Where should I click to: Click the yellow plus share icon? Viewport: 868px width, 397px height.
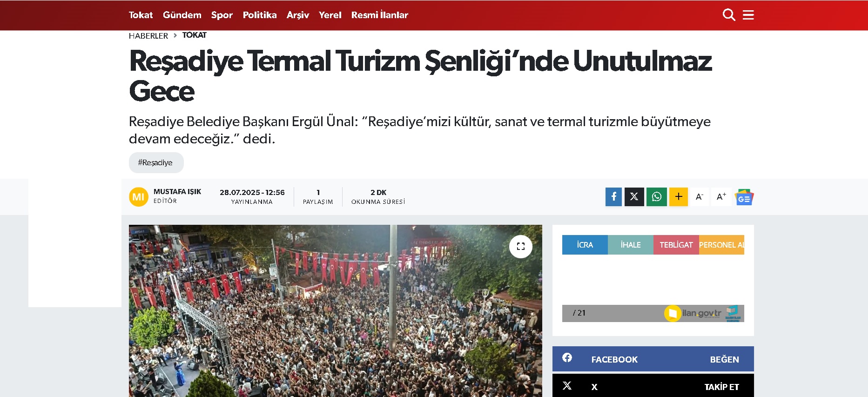click(679, 197)
